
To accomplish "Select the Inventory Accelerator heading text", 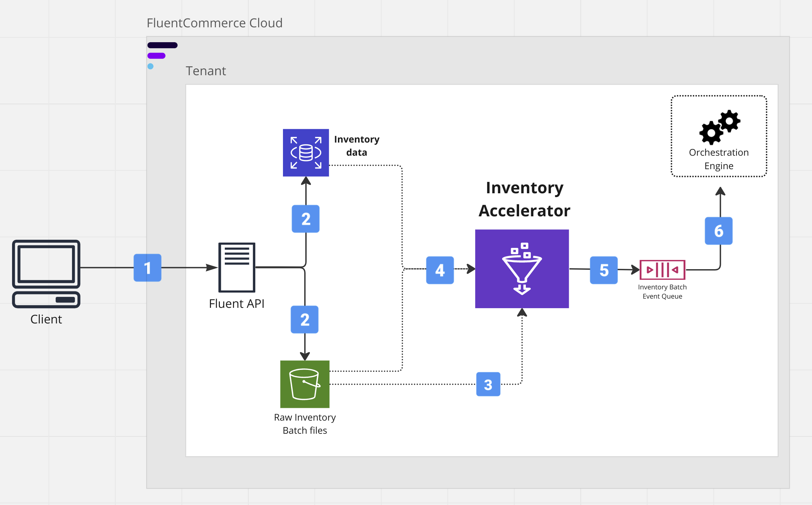I will coord(524,199).
